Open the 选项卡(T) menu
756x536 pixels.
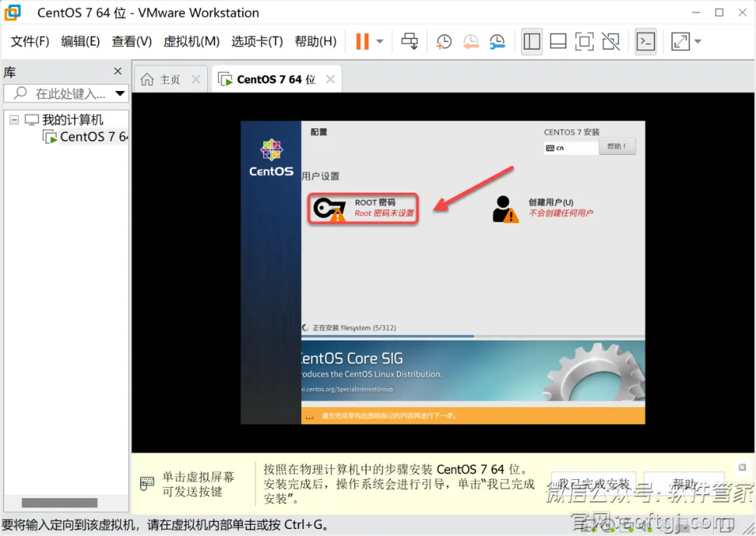pyautogui.click(x=257, y=41)
